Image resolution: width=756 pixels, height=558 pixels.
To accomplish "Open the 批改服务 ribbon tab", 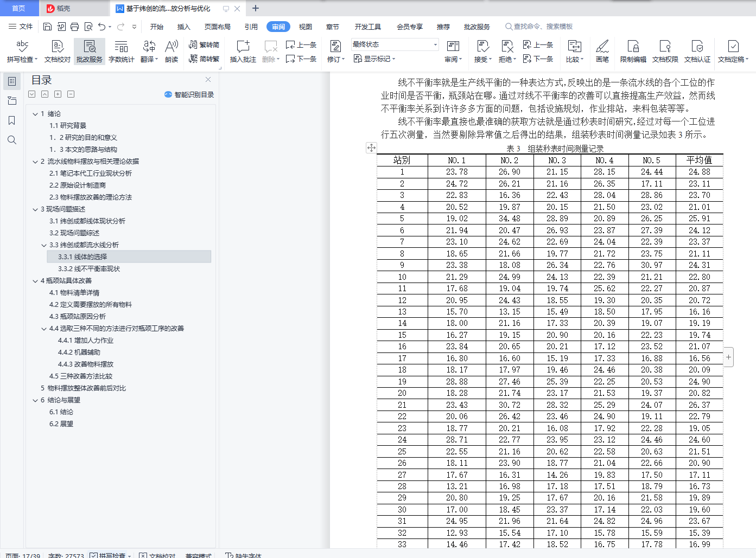I will click(477, 27).
